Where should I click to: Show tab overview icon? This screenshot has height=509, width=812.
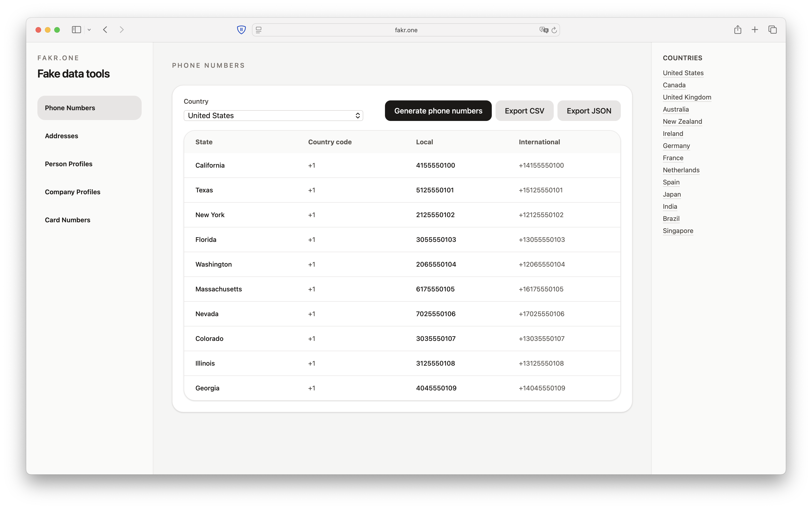(x=772, y=30)
